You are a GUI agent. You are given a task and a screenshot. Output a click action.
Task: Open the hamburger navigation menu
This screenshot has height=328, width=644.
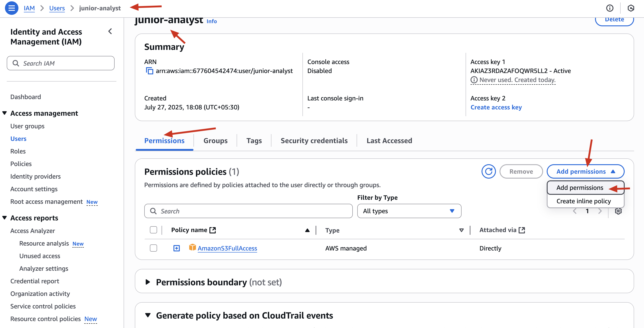click(11, 8)
